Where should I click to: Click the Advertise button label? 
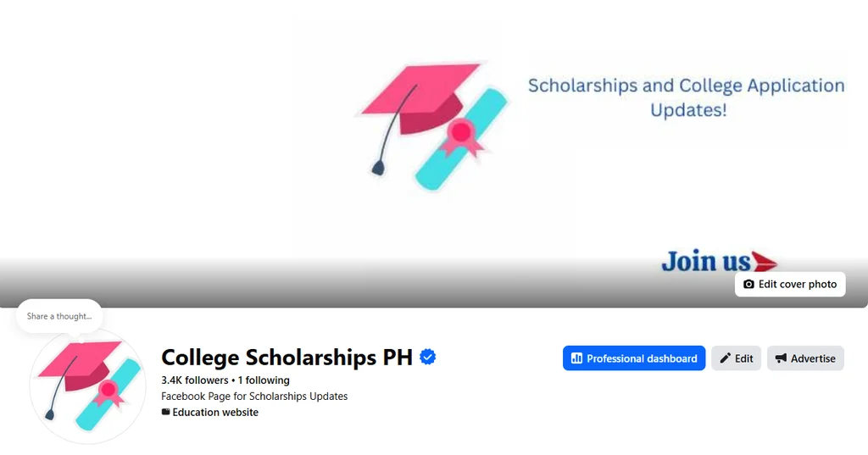pyautogui.click(x=813, y=358)
